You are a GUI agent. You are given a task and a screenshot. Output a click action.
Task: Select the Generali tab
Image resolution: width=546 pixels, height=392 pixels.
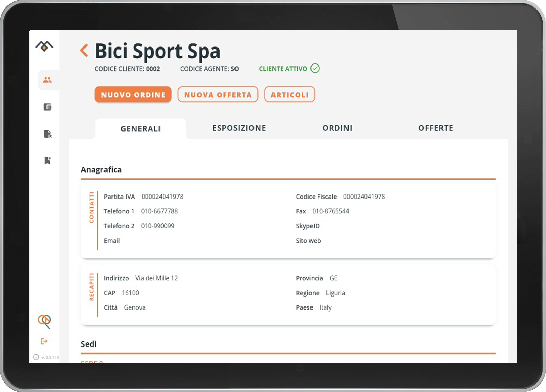pyautogui.click(x=140, y=129)
